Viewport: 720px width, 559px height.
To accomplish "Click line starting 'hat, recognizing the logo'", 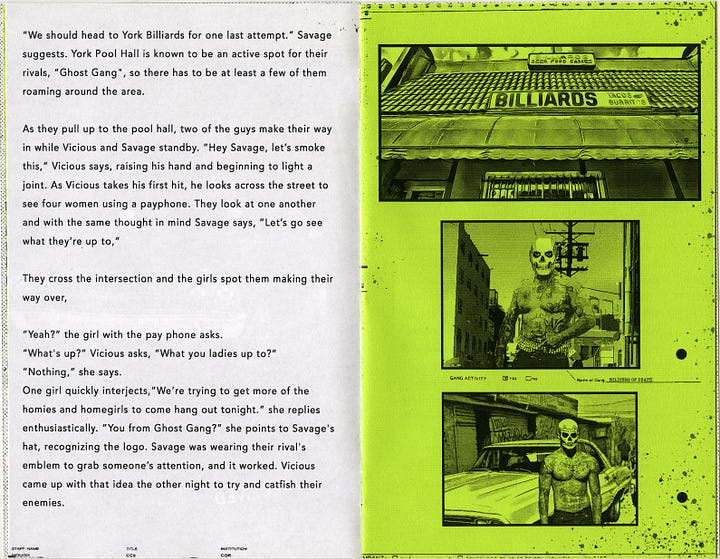I will (164, 447).
